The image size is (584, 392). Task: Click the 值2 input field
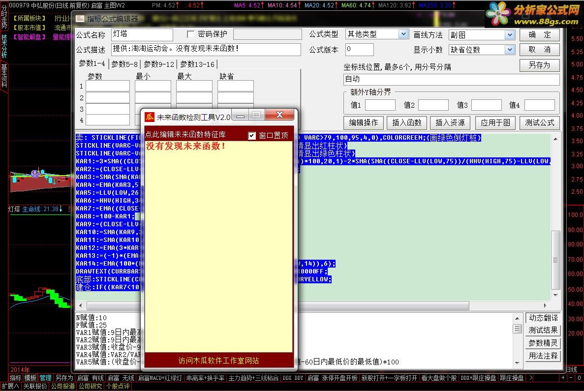[x=433, y=105]
